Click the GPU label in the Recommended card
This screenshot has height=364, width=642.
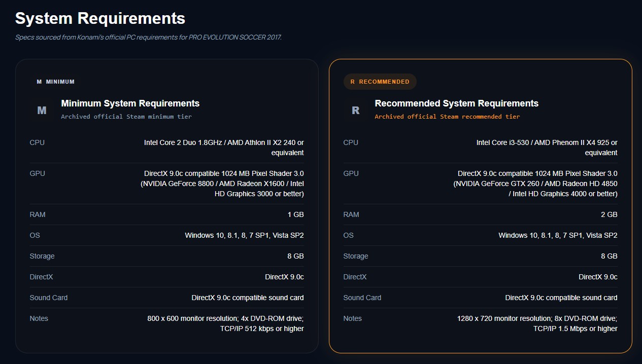pos(351,173)
